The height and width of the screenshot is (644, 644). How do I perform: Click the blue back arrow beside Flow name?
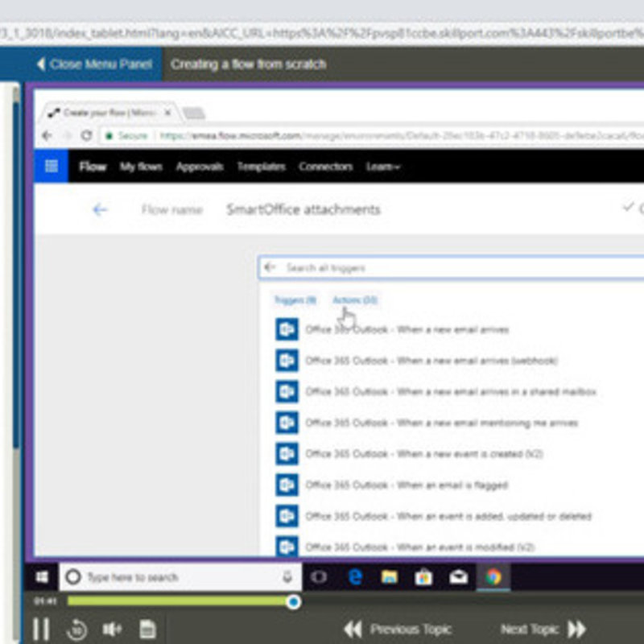[100, 210]
